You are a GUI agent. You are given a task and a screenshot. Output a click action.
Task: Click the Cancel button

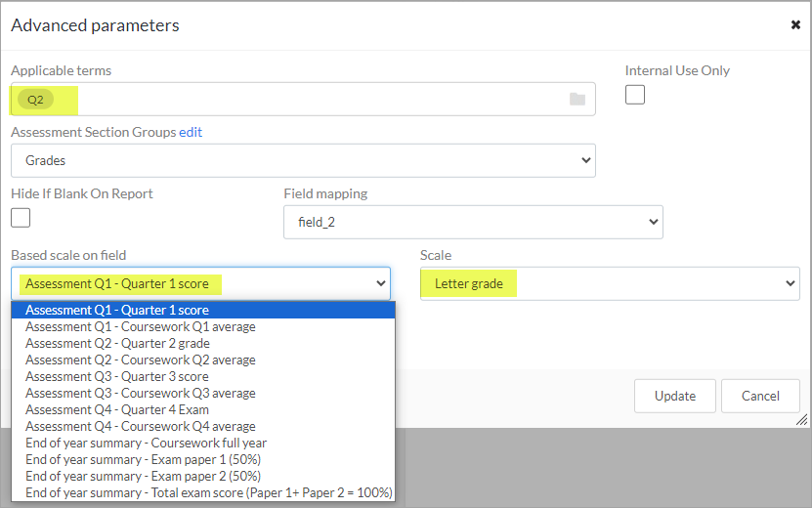coord(760,397)
